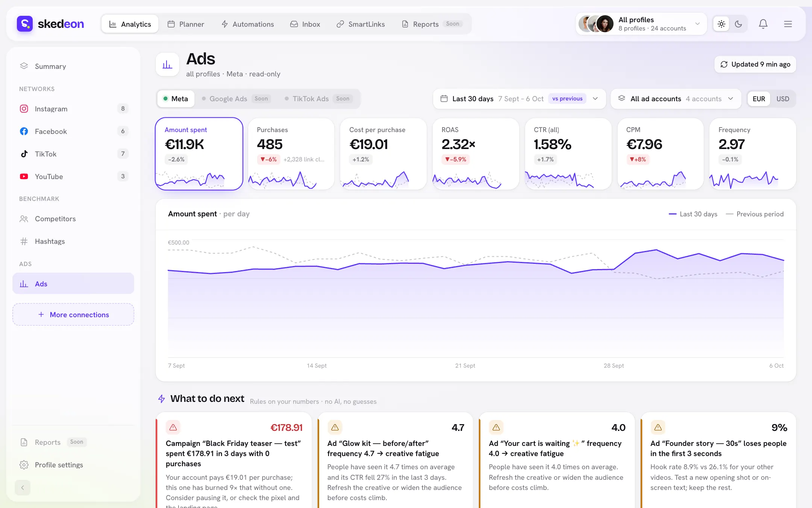Select the CTR (all) metric card
Viewport: 812px width, 508px height.
tap(568, 154)
